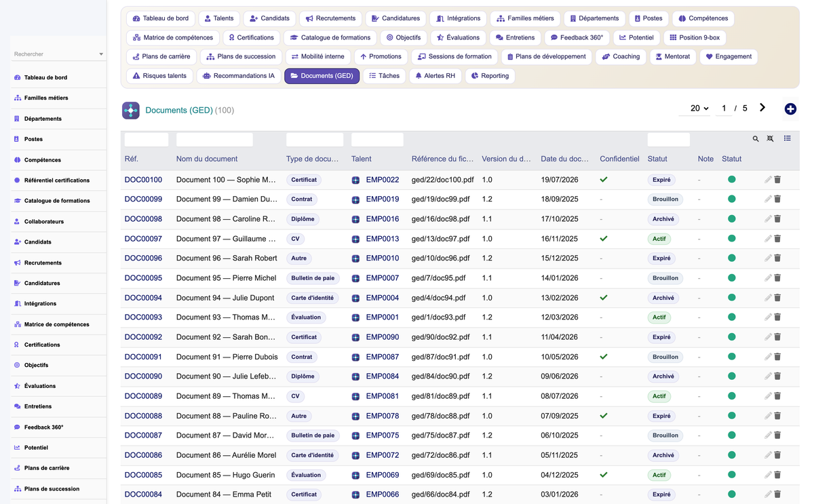Expand the Rechercher sidebar dropdown

101,54
